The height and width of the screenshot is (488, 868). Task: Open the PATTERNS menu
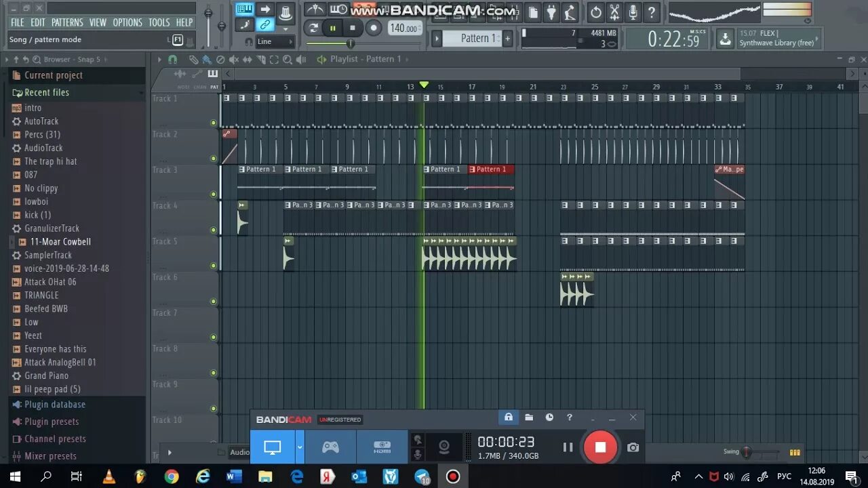tap(67, 22)
